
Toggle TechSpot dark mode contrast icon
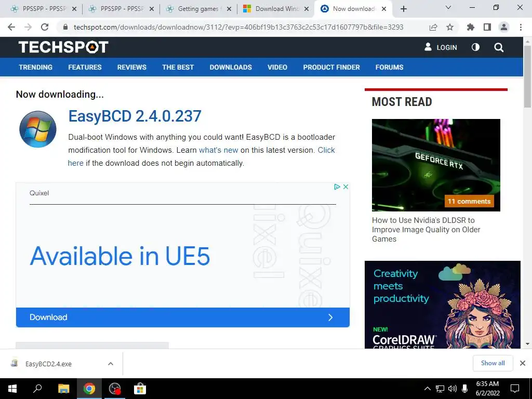(476, 47)
